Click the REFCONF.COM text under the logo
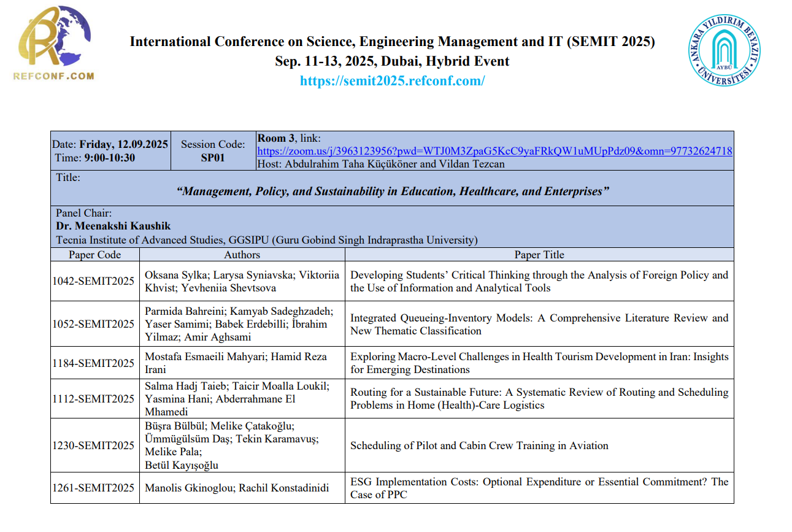 click(53, 76)
